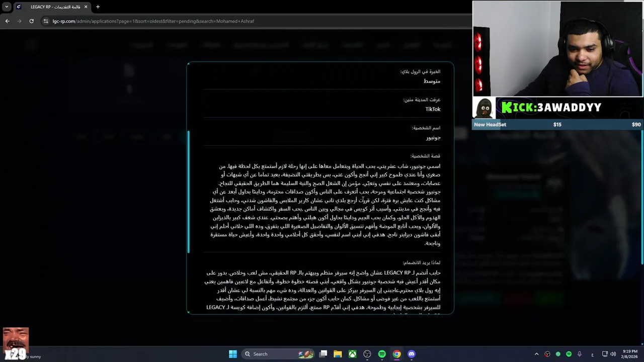Click the OBS tray icon
Viewport: 644px width, 362px height.
(547, 354)
